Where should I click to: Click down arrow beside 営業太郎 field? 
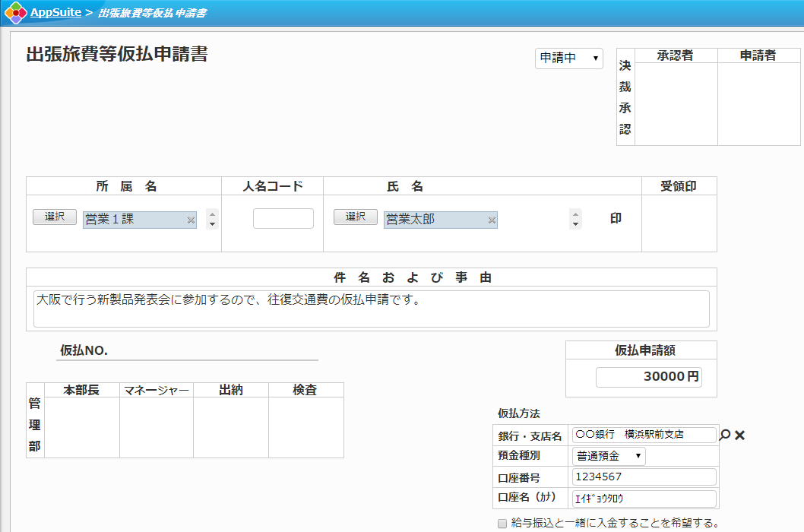[575, 224]
